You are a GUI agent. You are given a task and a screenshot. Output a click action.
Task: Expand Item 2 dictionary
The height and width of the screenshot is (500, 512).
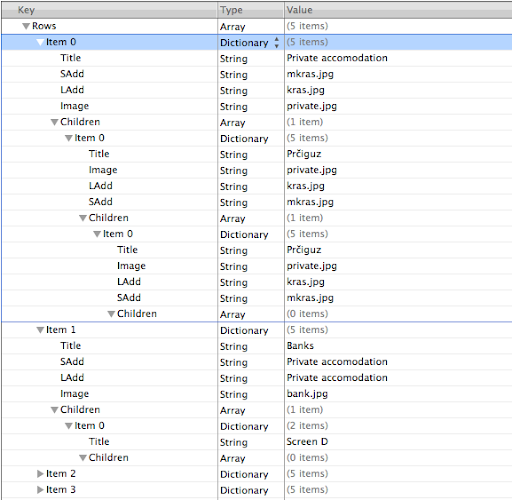tap(40, 474)
